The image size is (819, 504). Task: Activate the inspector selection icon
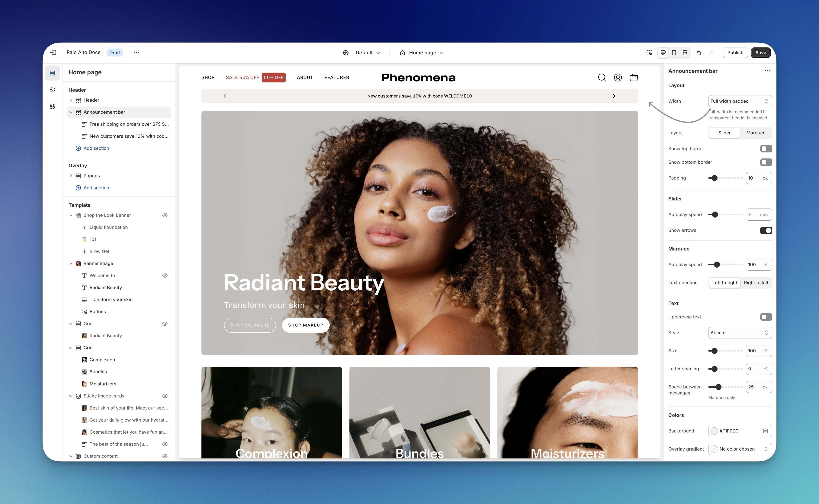649,53
